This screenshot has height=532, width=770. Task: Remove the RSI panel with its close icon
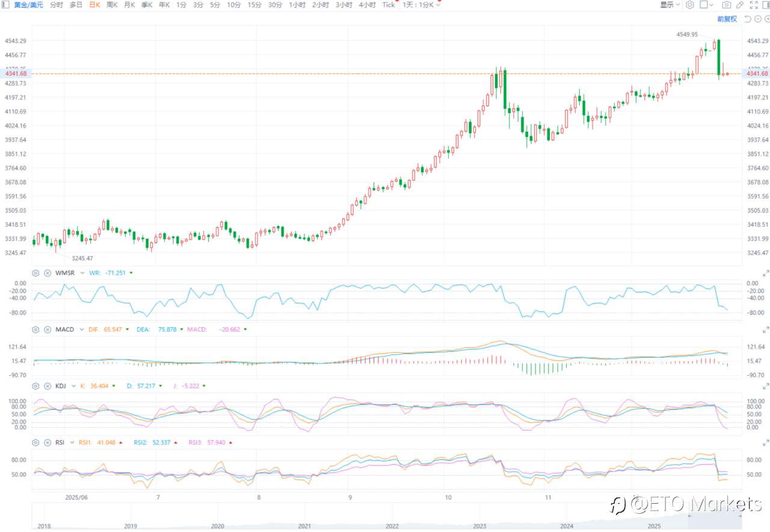pos(48,442)
